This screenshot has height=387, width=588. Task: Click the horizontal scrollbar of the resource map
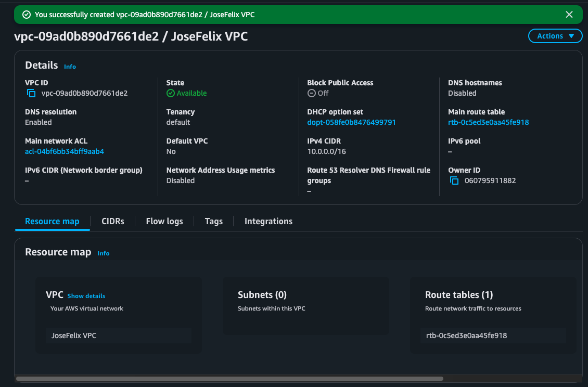tap(229, 379)
